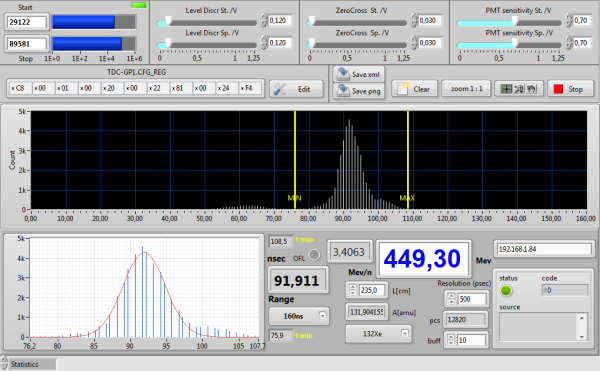
Task: Click the pcs count value 12820
Action: (465, 320)
